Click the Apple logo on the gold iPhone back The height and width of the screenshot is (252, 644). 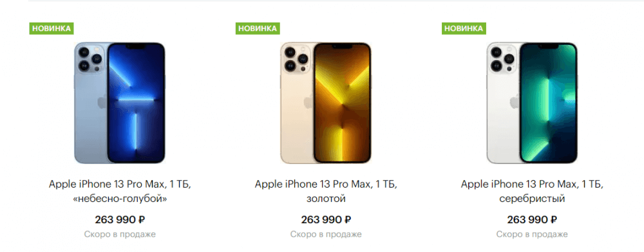pos(308,101)
